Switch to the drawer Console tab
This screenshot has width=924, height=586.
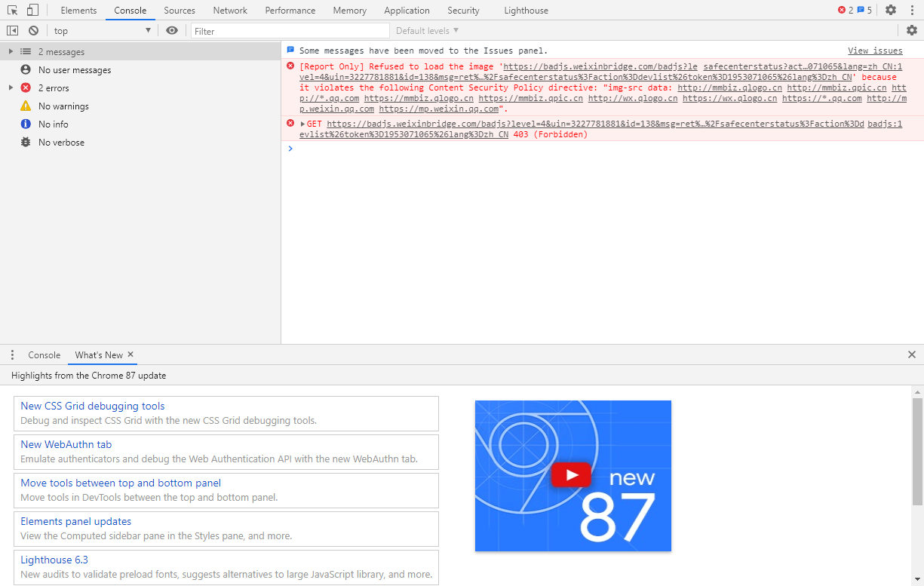45,354
